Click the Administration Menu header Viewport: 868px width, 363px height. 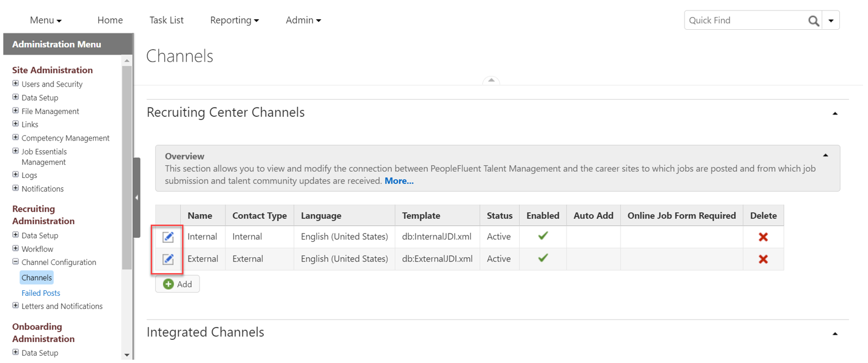point(68,44)
